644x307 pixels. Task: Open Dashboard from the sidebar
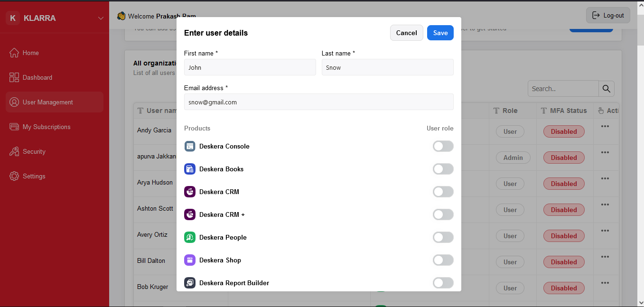tap(55, 77)
